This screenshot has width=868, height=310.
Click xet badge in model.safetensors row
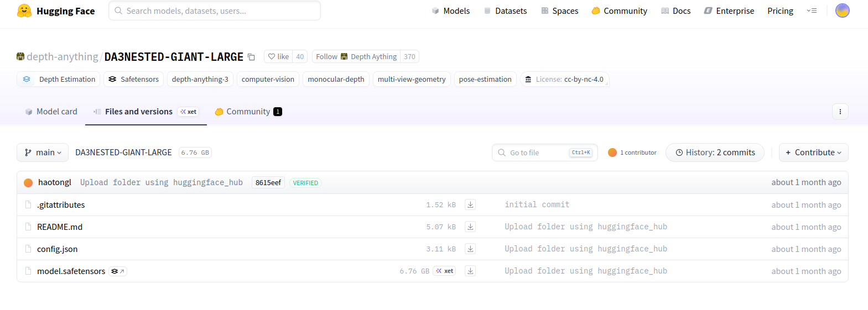(445, 271)
